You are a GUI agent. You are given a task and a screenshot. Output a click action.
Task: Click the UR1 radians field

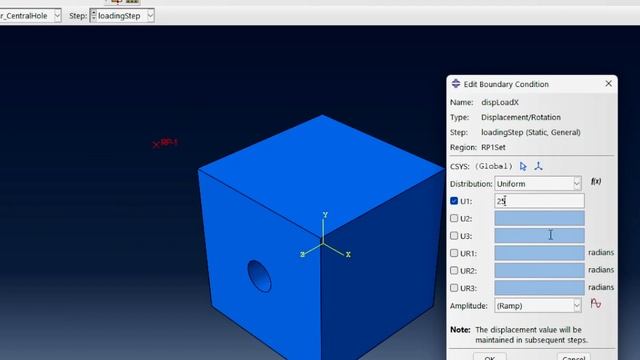(x=539, y=253)
